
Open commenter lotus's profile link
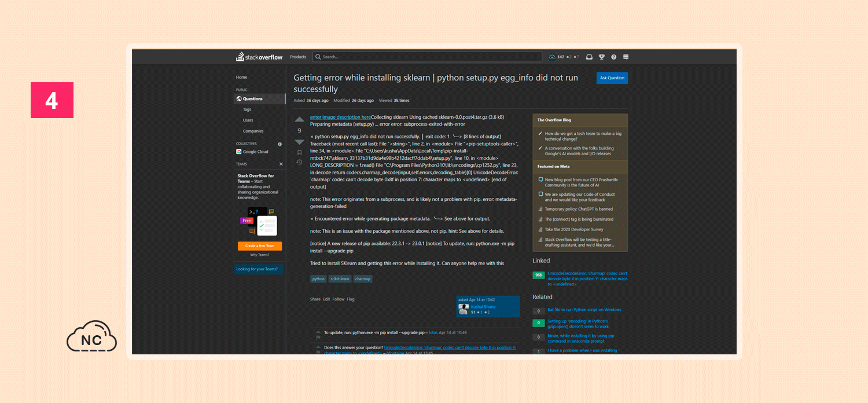coord(432,332)
